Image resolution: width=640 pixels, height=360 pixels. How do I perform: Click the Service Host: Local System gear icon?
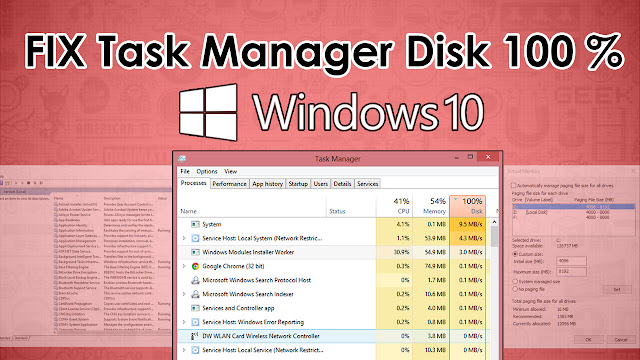click(x=196, y=238)
